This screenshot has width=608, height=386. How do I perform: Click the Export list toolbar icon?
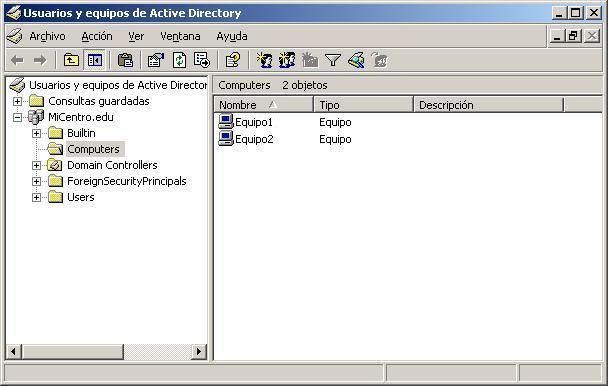[202, 60]
